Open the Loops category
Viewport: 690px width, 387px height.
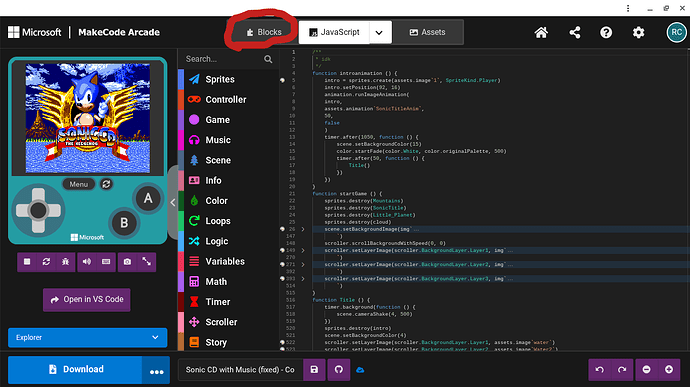click(228, 221)
